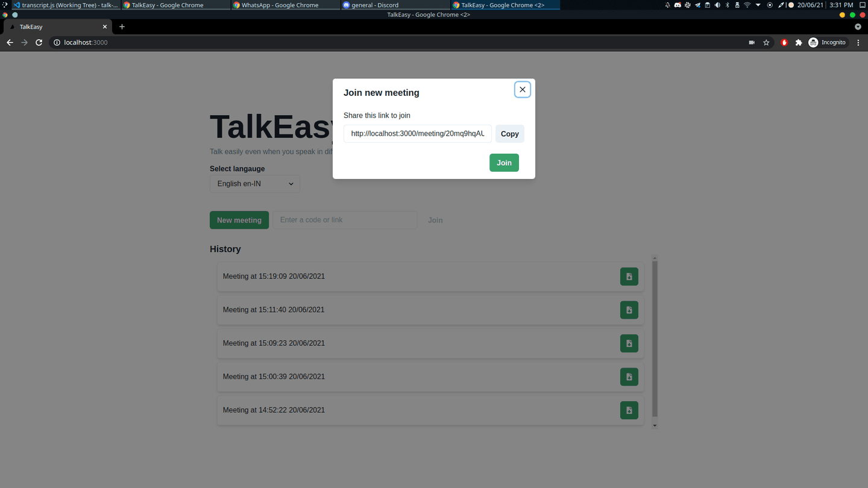The width and height of the screenshot is (868, 488).
Task: Download transcript for meeting at 15:00:39
Action: 629,377
